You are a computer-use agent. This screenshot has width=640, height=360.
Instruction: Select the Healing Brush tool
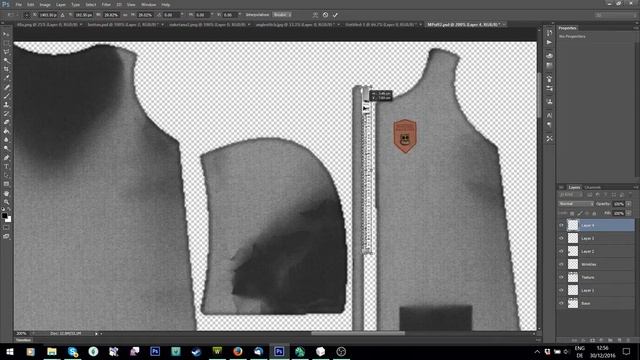point(6,87)
